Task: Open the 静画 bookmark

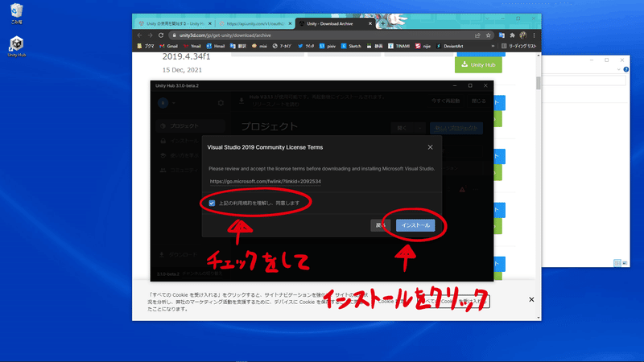Action: pyautogui.click(x=375, y=46)
